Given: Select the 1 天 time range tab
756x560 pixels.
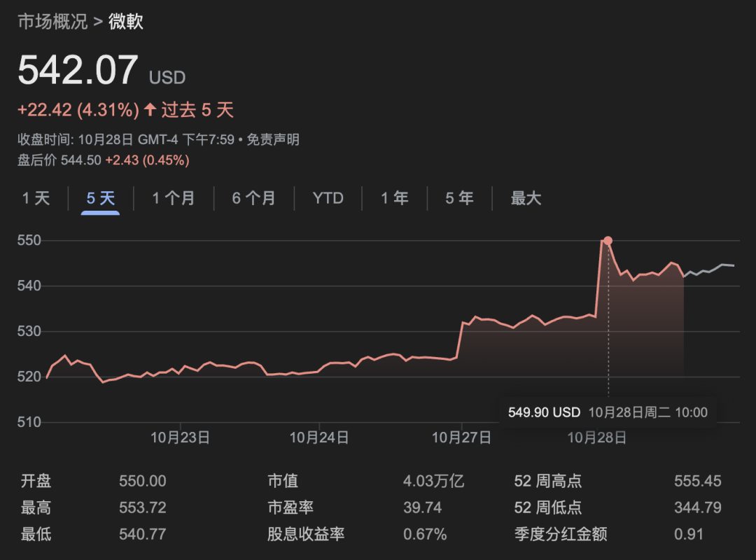Looking at the screenshot, I should [x=36, y=199].
